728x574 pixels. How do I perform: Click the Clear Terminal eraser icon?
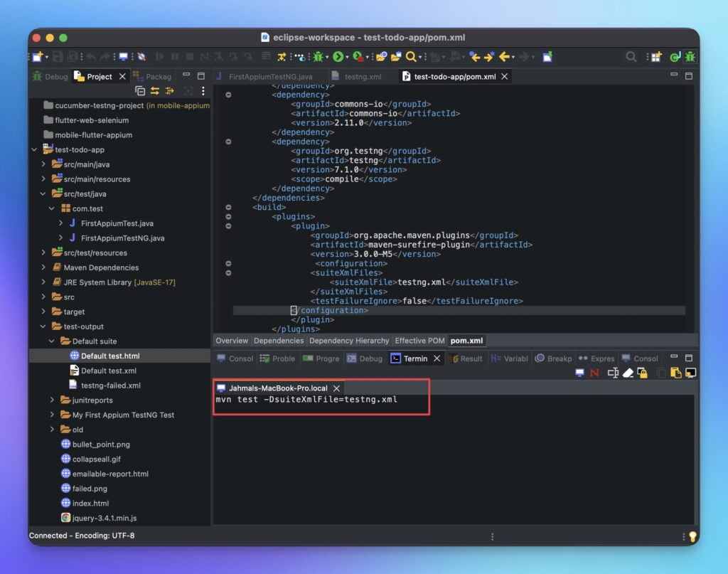628,373
